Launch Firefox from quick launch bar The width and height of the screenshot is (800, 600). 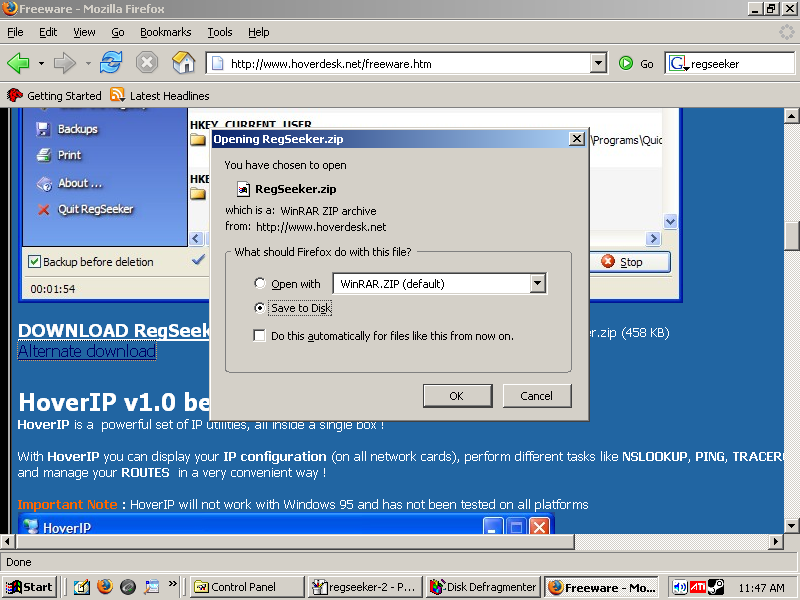coord(105,587)
